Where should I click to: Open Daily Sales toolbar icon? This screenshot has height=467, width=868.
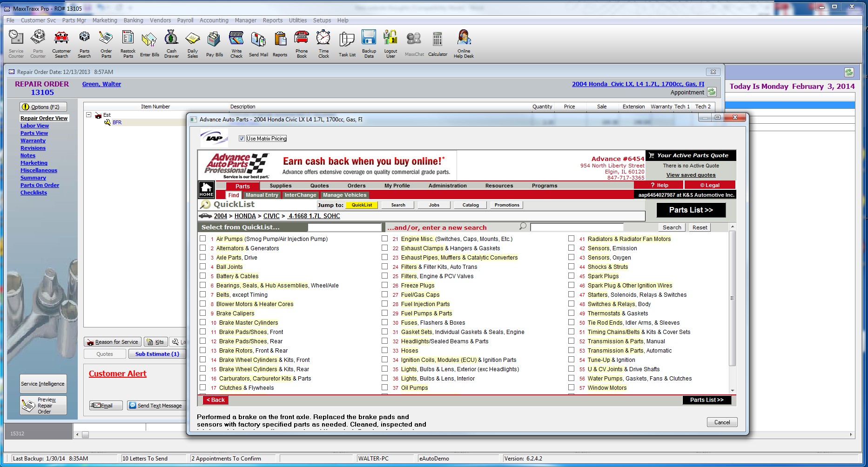pyautogui.click(x=193, y=44)
